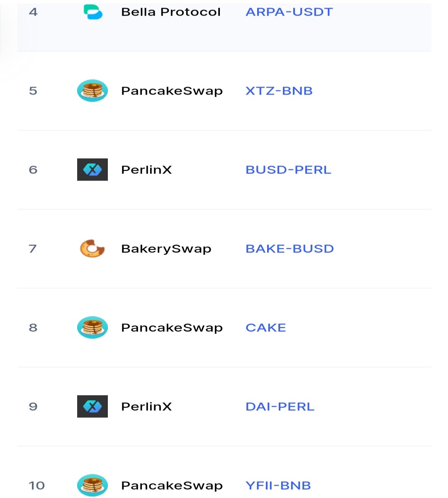
Task: Open the DAI-PERL pair link
Action: click(280, 406)
